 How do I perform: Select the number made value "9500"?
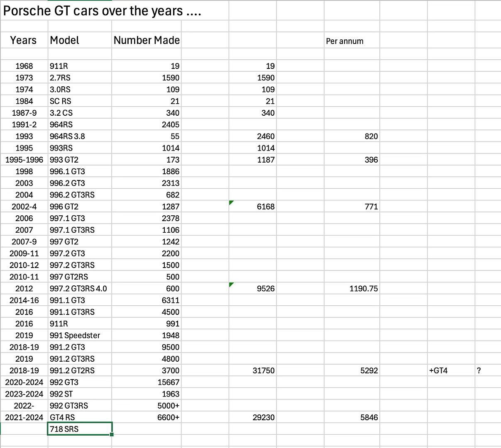point(146,347)
